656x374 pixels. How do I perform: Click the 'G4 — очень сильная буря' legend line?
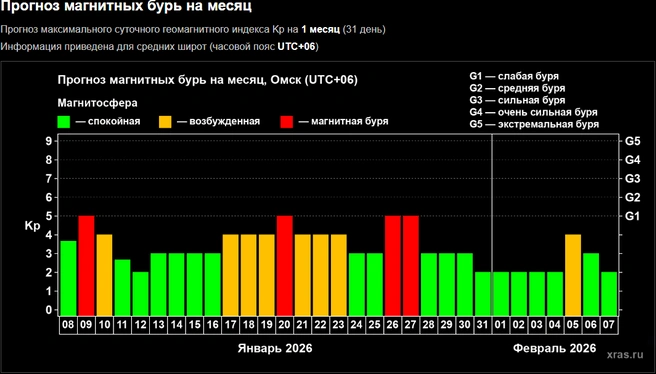tap(533, 112)
